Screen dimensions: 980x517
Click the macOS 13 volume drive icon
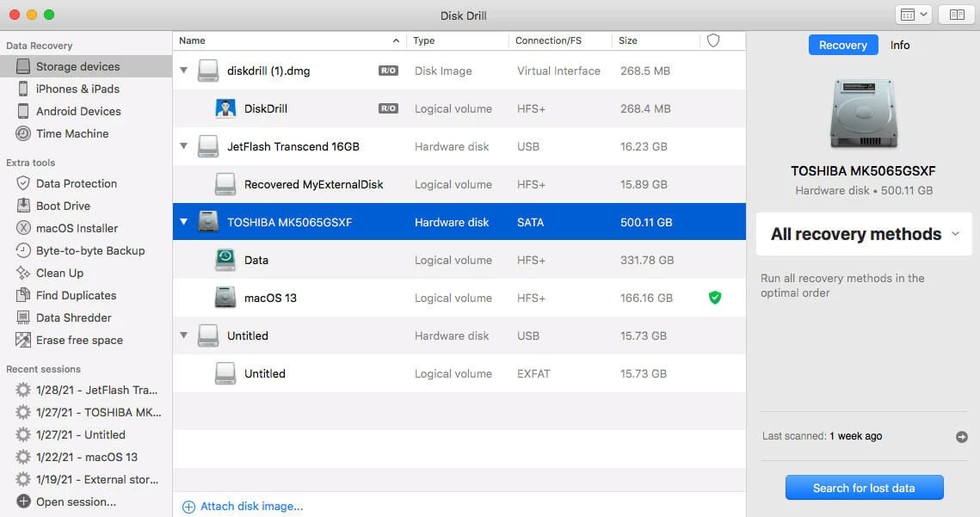click(225, 299)
